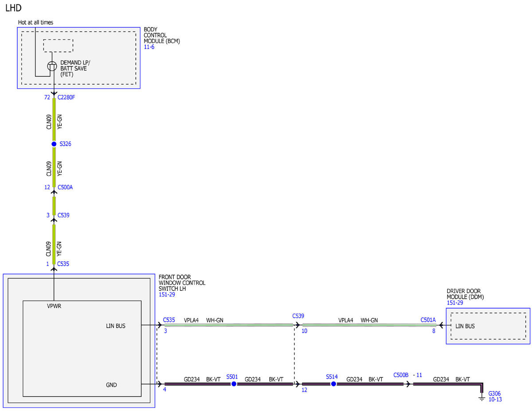Viewport: 532px width, 411px height.
Task: Click the "DEMAND LP/ BATT SAVE (FET)" label
Action: point(75,69)
